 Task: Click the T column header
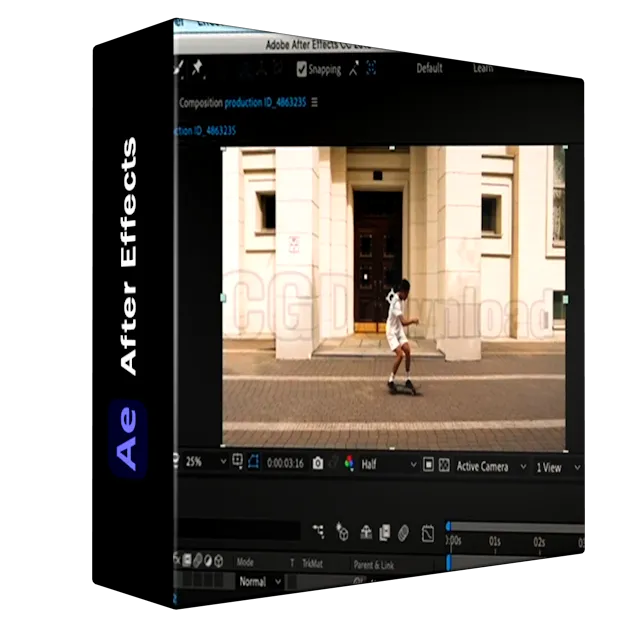[x=292, y=563]
